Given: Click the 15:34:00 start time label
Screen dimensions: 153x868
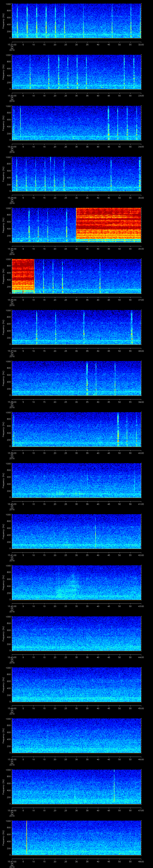Looking at the screenshot, I should coord(12,198).
